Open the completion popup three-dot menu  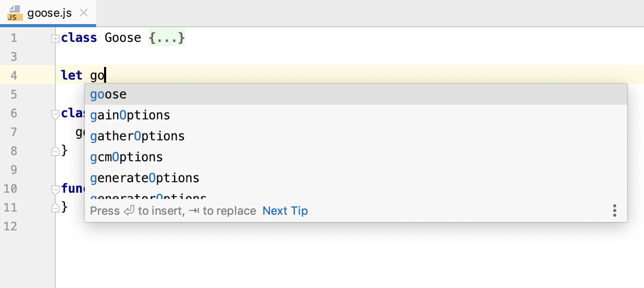pos(615,211)
